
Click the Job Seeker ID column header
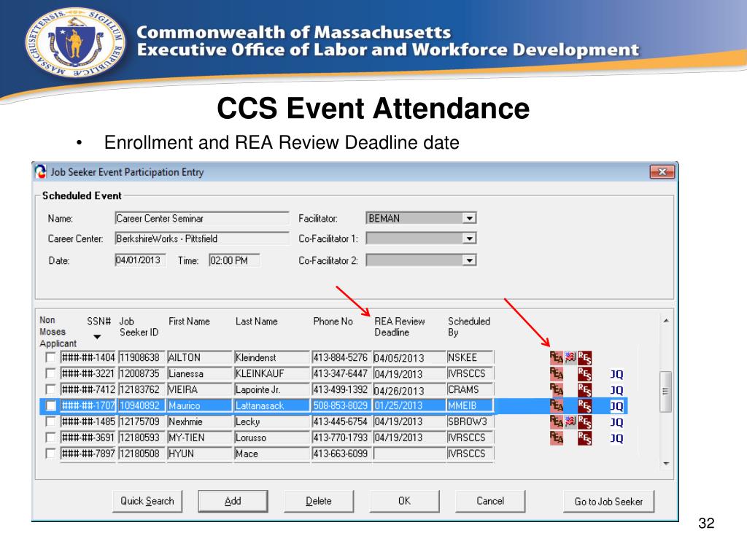(139, 327)
